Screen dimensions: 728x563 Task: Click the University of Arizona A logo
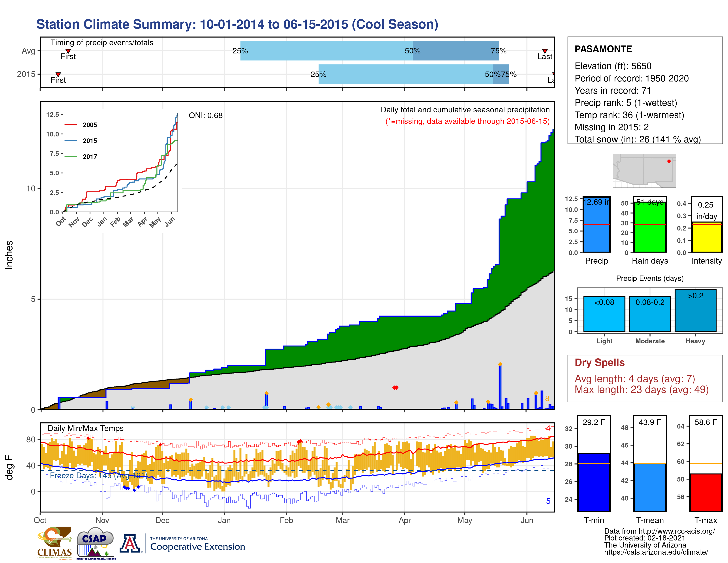pyautogui.click(x=130, y=544)
